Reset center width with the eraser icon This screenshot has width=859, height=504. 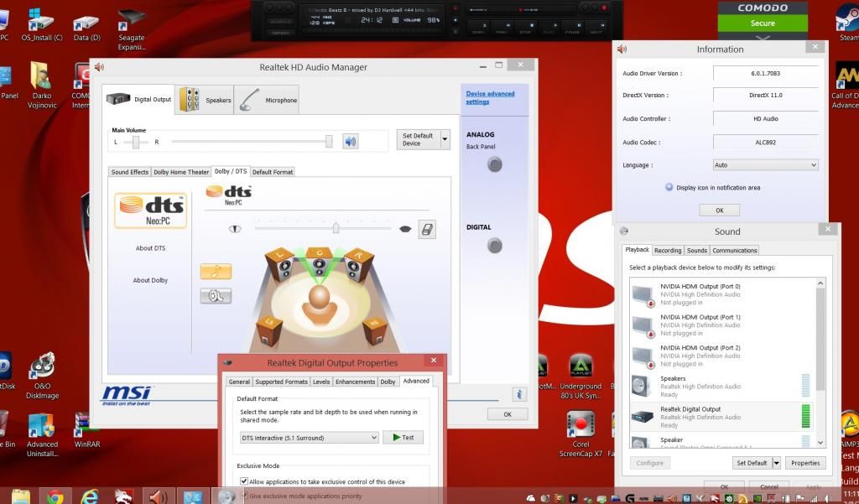pyautogui.click(x=427, y=230)
